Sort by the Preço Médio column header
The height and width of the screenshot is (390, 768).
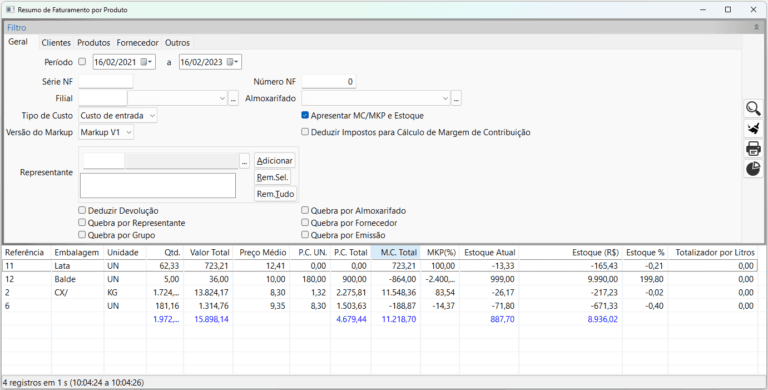click(262, 252)
